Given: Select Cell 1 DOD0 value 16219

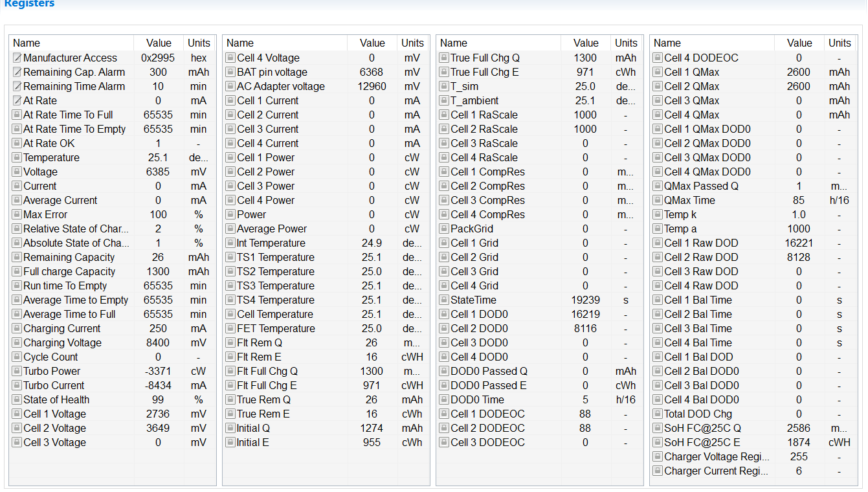Looking at the screenshot, I should 585,315.
